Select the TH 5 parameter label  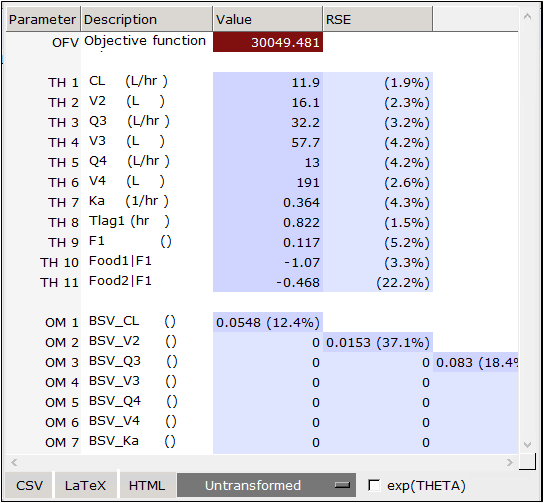63,163
